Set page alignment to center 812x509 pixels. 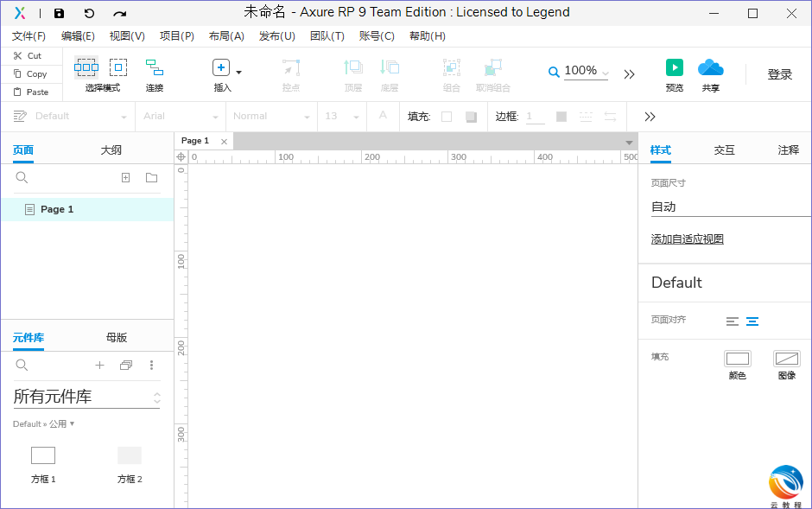click(752, 321)
